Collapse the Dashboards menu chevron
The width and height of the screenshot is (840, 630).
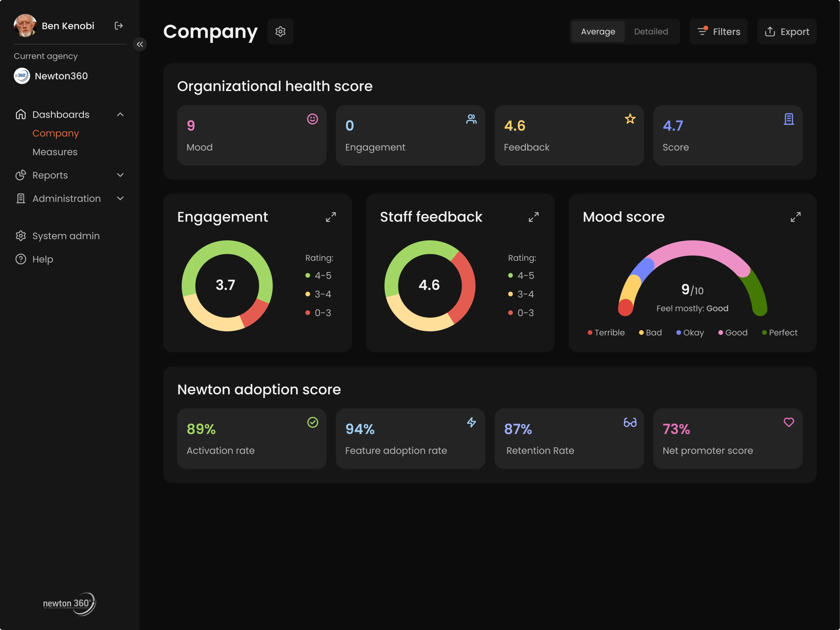pyautogui.click(x=120, y=115)
